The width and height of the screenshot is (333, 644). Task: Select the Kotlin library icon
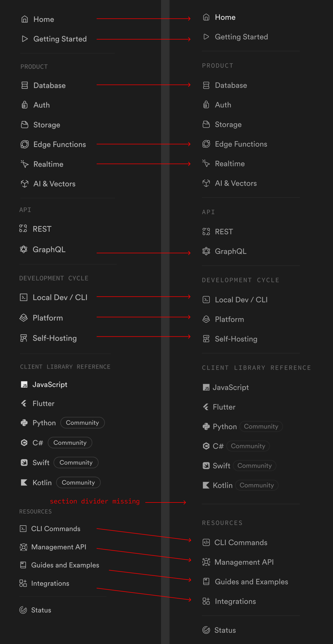24,482
